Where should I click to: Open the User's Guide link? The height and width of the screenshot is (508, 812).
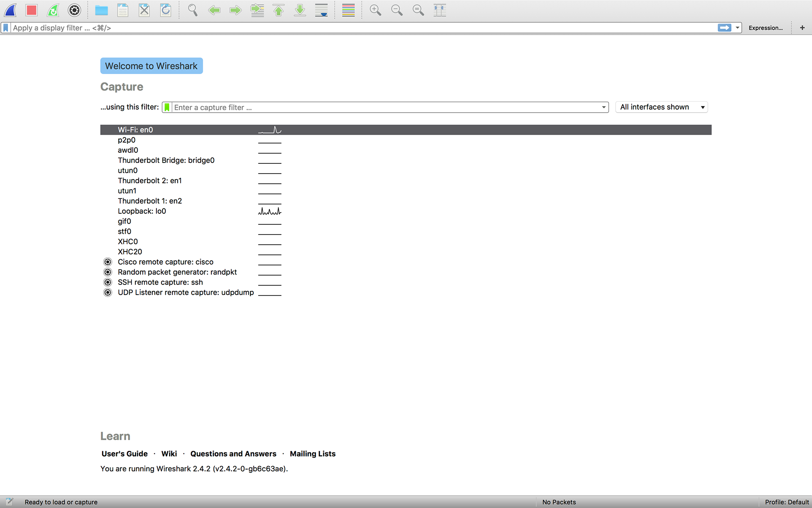pyautogui.click(x=125, y=453)
